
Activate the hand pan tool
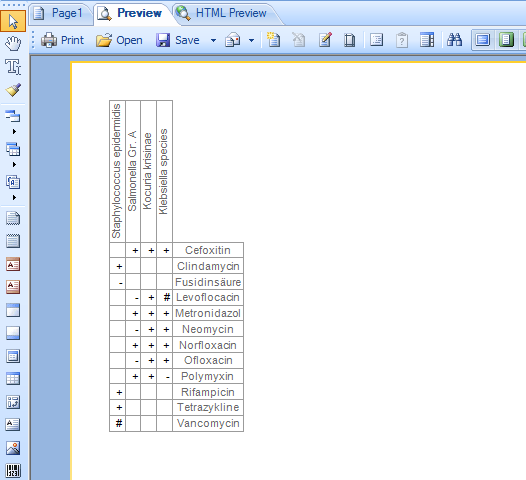13,44
